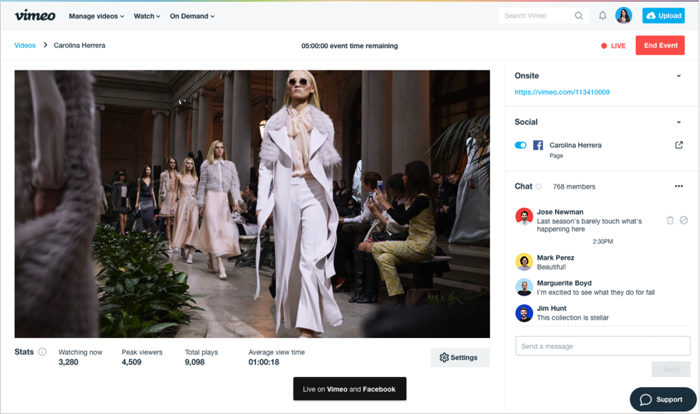This screenshot has height=414, width=700.
Task: Click the Upload button
Action: point(663,16)
